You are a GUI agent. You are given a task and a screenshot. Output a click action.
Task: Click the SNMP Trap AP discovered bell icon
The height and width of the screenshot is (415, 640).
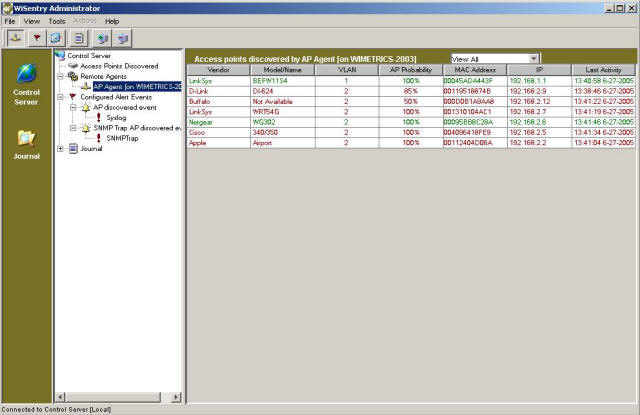(x=86, y=128)
